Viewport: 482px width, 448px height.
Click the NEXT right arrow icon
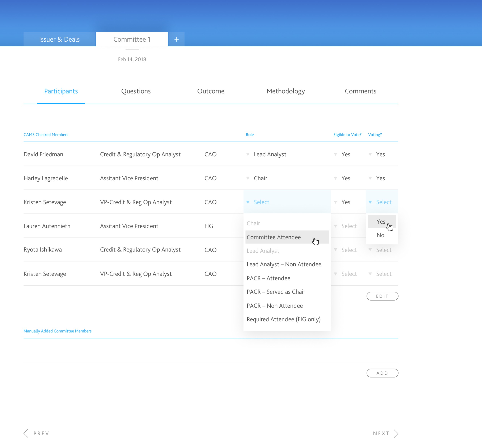pos(396,433)
